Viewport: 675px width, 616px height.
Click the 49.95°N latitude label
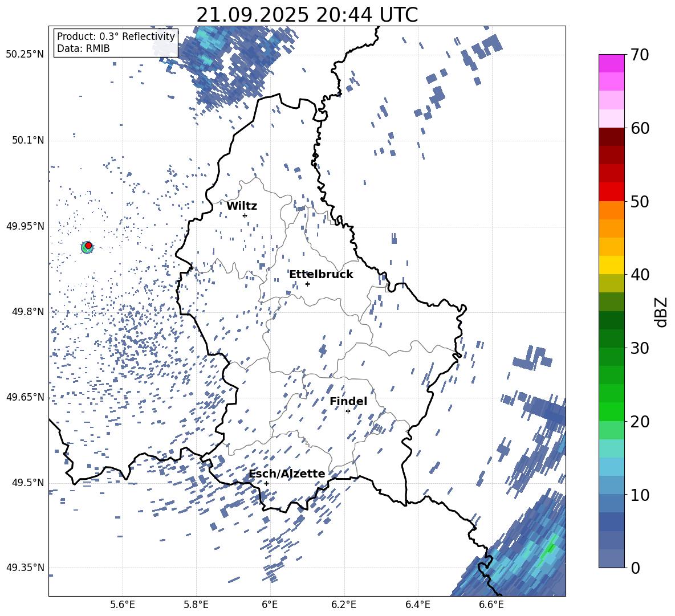click(x=25, y=226)
